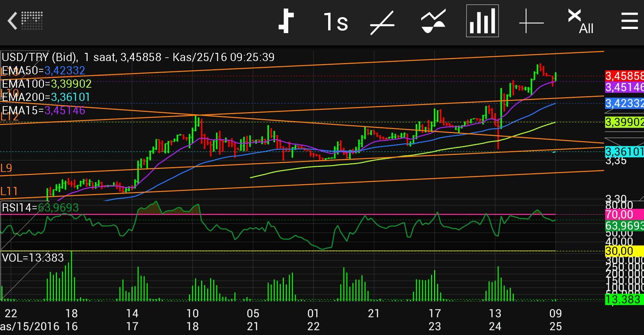The height and width of the screenshot is (335, 644).
Task: Click the VOL indicator label
Action: click(x=33, y=258)
